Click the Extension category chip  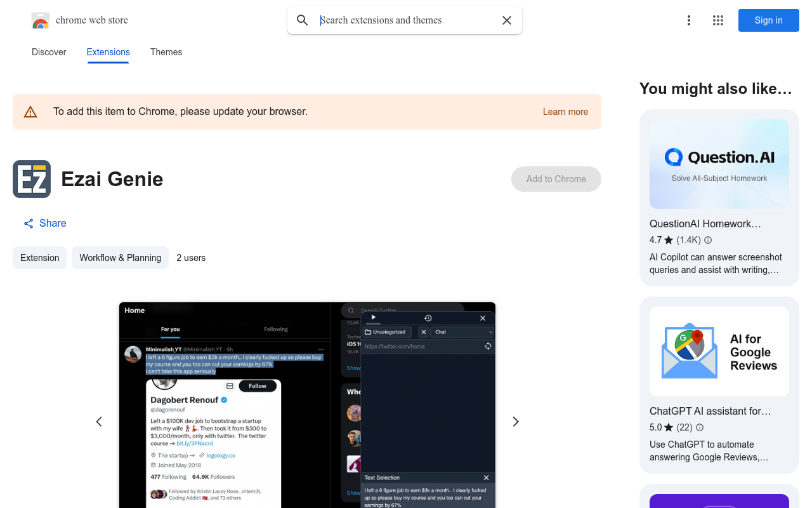[39, 258]
